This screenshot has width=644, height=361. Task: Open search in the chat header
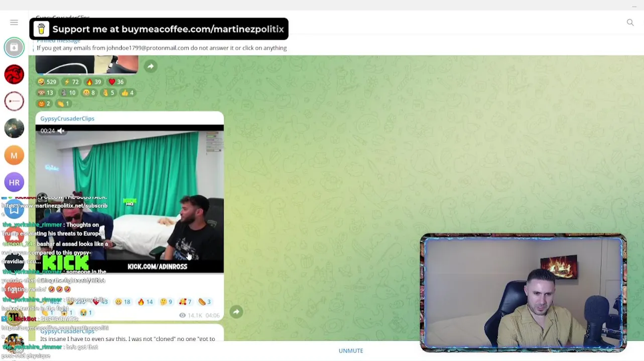pos(630,23)
